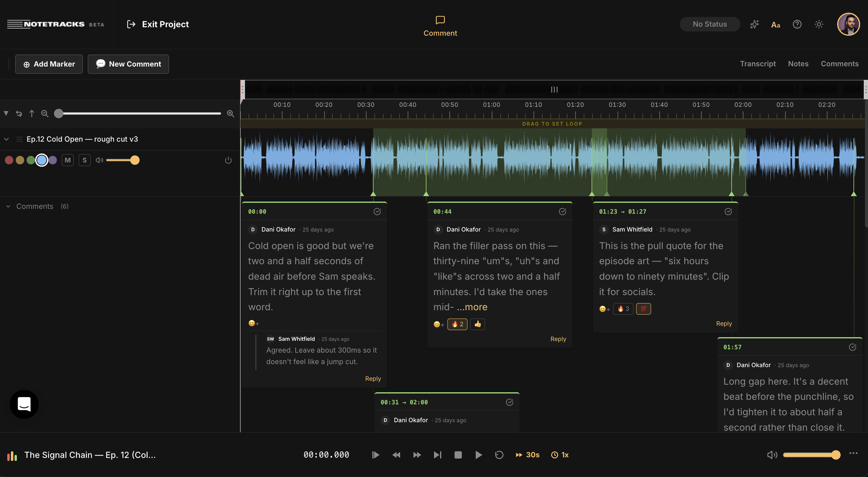Toggle the track power button
The height and width of the screenshot is (477, 868).
tap(228, 160)
